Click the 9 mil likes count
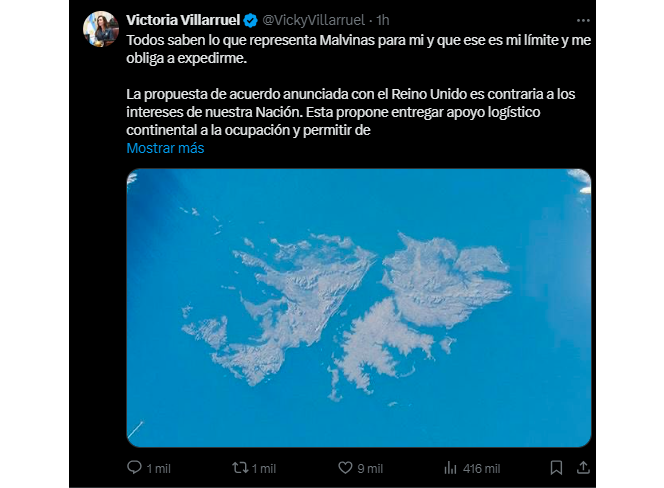This screenshot has height=488, width=664. pos(370,469)
